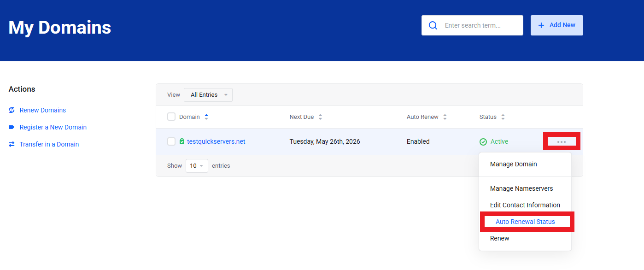This screenshot has height=270, width=644.
Task: Click the Enter search term field
Action: (479, 25)
